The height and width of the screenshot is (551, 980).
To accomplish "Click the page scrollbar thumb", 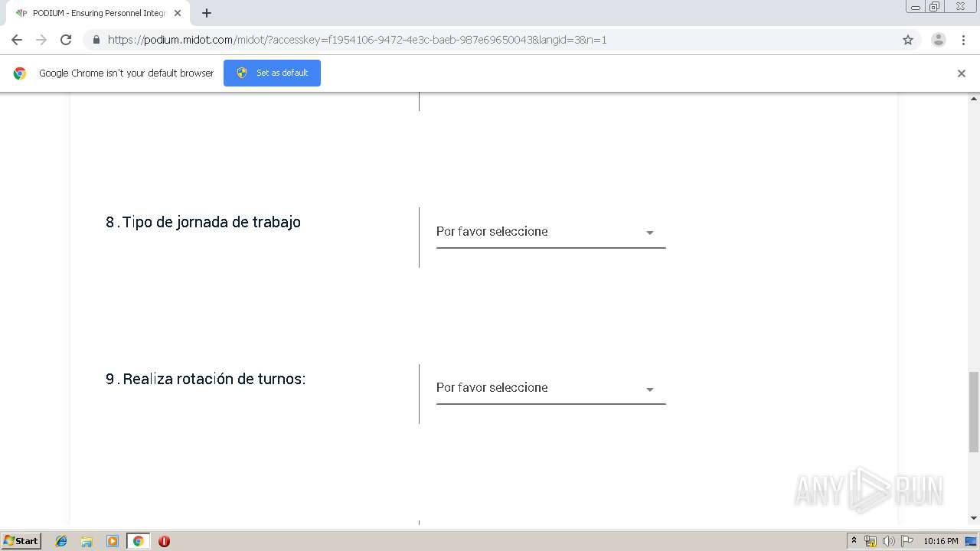I will click(974, 412).
